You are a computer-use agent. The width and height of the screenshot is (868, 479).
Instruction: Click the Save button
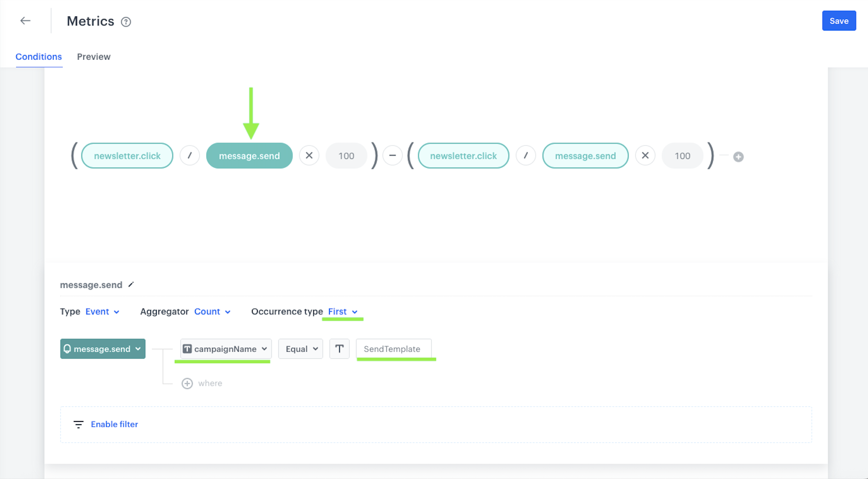[x=839, y=21]
